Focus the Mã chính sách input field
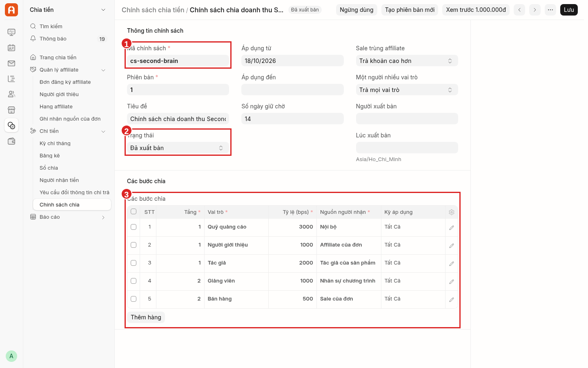Image resolution: width=588 pixels, height=368 pixels. (x=178, y=61)
